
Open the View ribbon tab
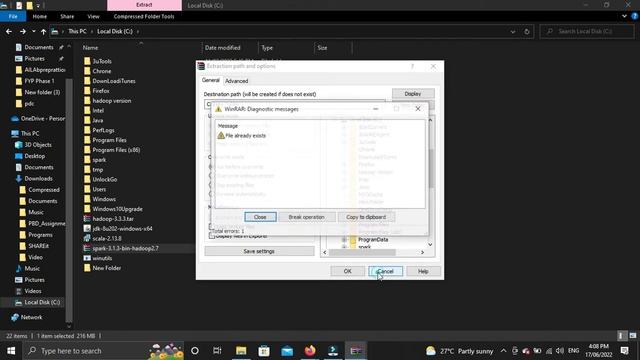pos(93,16)
